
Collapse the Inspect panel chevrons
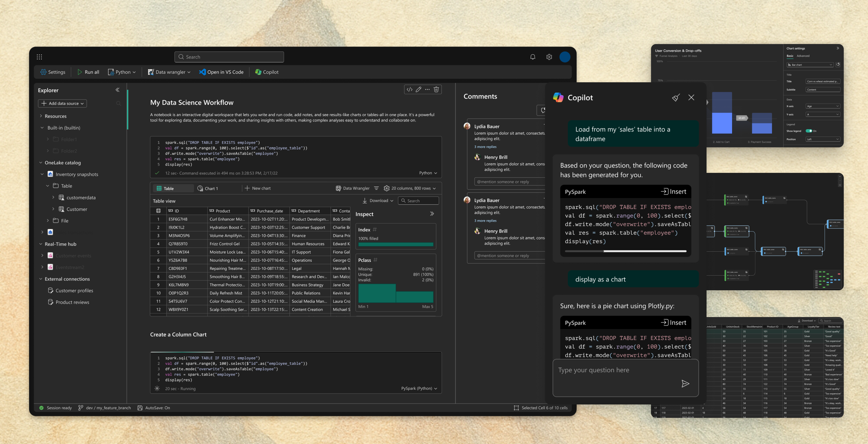432,214
